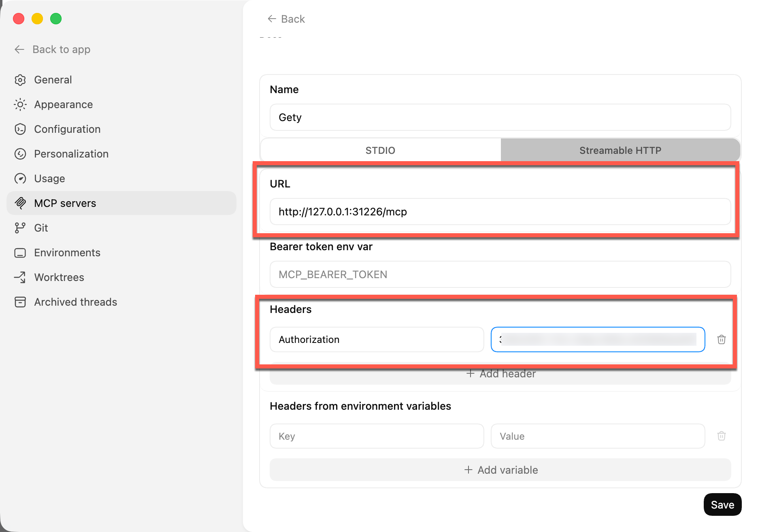
Task: Click the Personalization clock icon
Action: coord(20,154)
